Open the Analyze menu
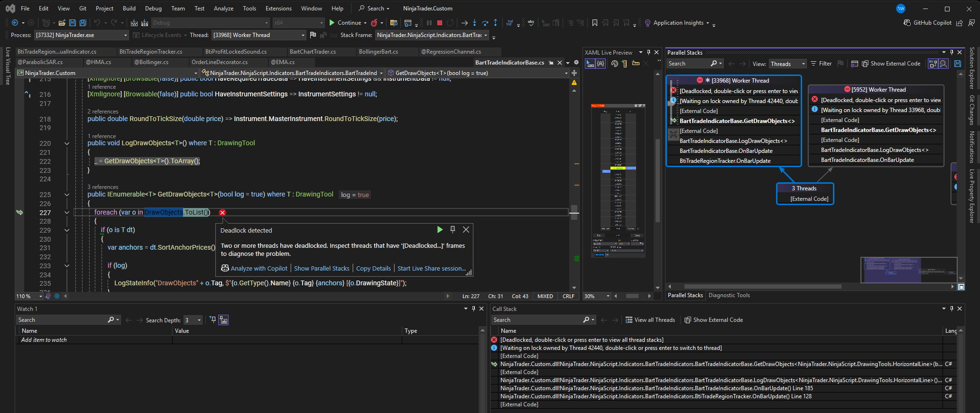 (x=223, y=9)
